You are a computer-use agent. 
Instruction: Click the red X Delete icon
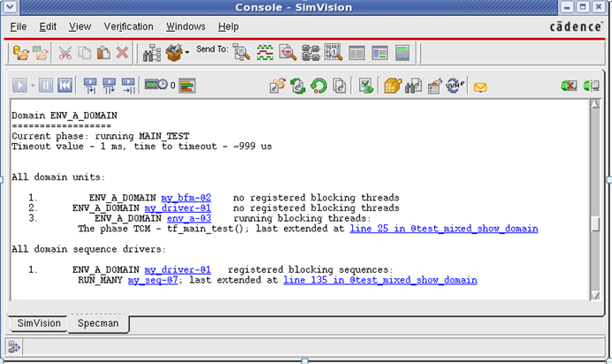click(x=122, y=53)
